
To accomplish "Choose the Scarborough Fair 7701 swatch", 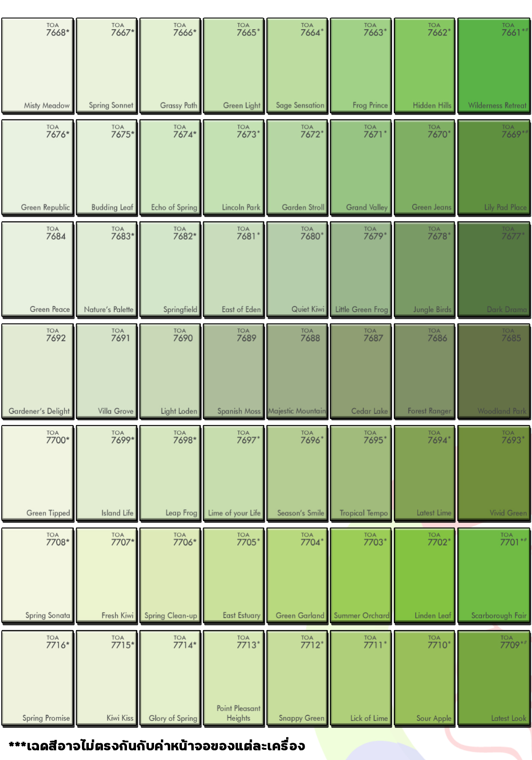I will 494,576.
